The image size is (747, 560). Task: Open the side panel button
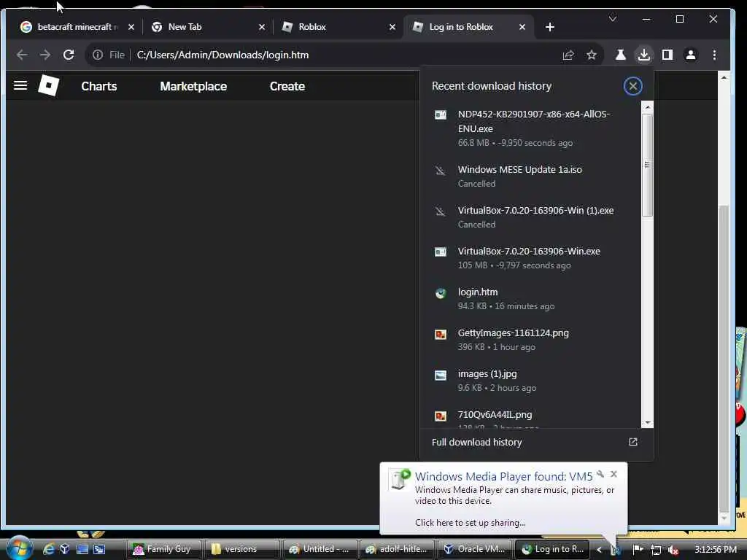click(x=667, y=55)
